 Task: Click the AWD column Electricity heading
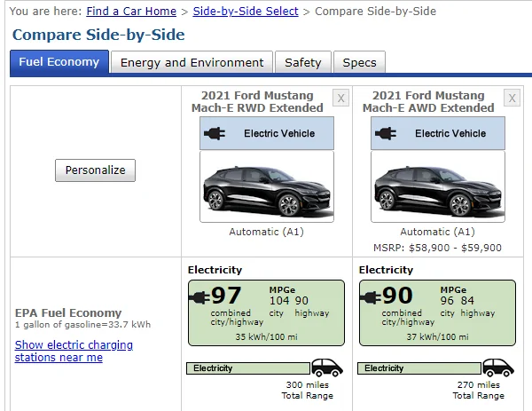[x=386, y=270]
